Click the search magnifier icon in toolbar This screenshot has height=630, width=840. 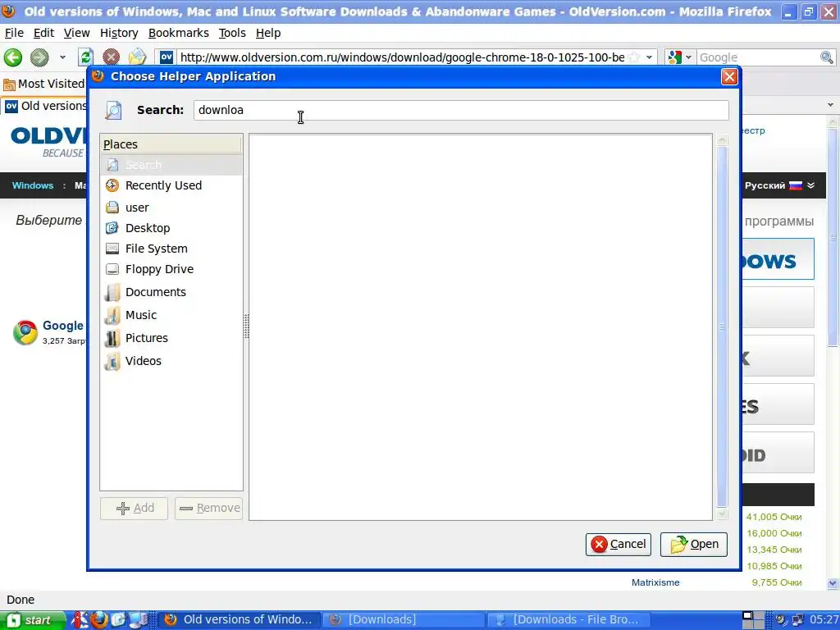click(x=827, y=57)
